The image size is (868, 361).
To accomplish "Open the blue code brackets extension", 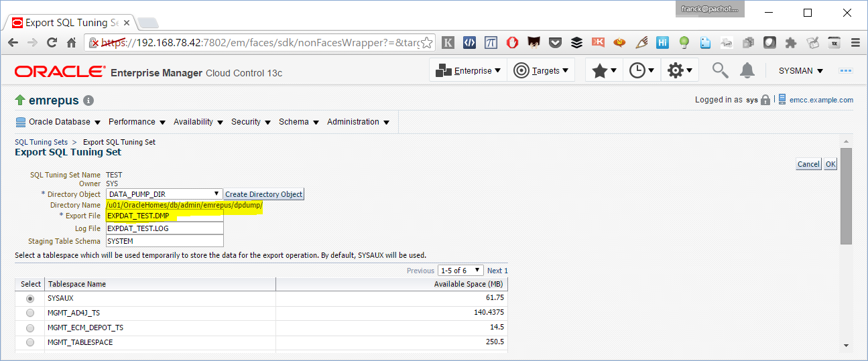I will (470, 42).
